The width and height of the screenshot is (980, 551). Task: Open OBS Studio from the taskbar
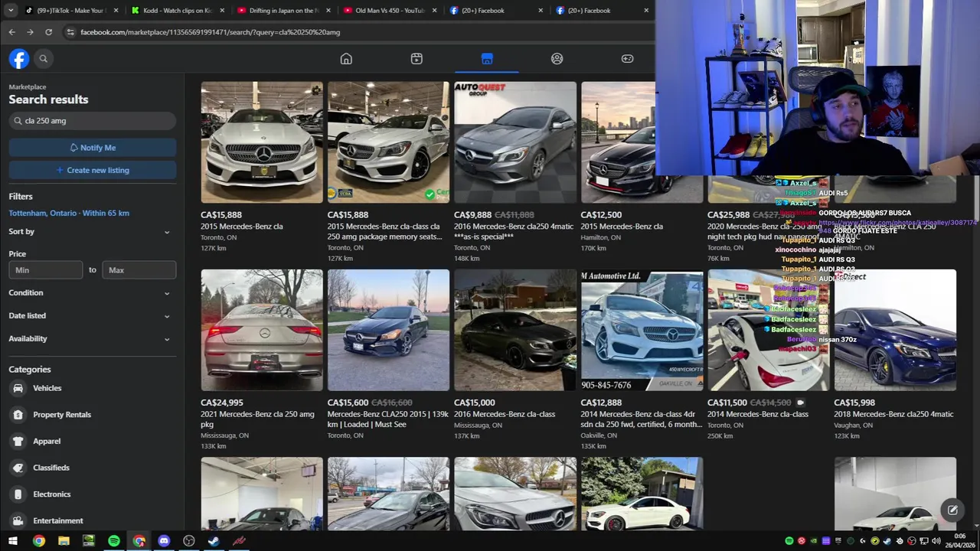(x=189, y=541)
